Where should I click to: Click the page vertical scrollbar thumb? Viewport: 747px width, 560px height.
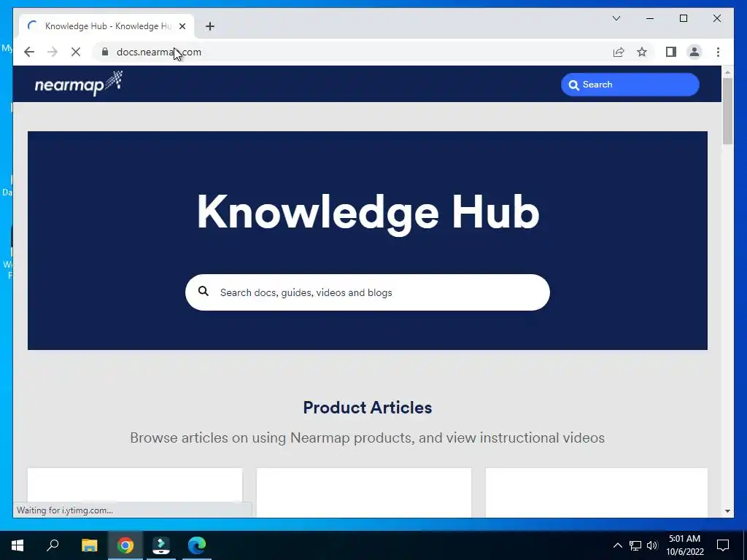pos(727,111)
